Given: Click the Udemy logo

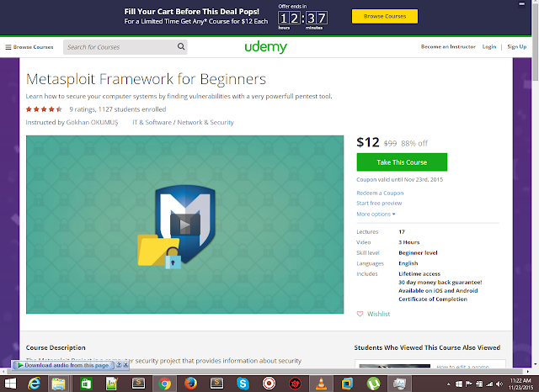Looking at the screenshot, I should tap(266, 47).
